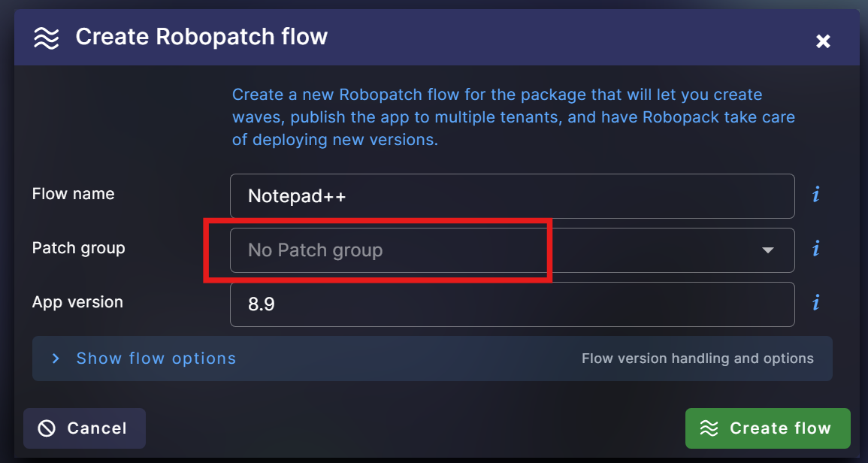Click the Create Robopatch flow title bar

[201, 36]
